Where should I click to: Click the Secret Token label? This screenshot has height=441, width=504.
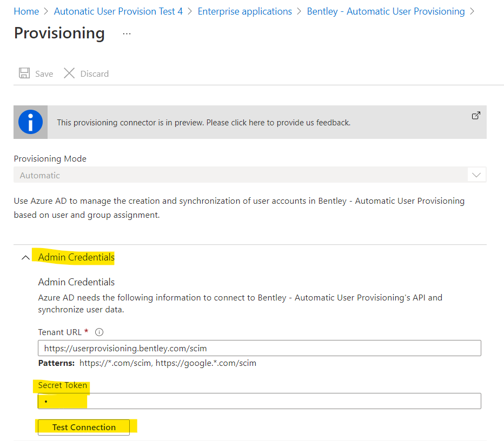click(63, 385)
